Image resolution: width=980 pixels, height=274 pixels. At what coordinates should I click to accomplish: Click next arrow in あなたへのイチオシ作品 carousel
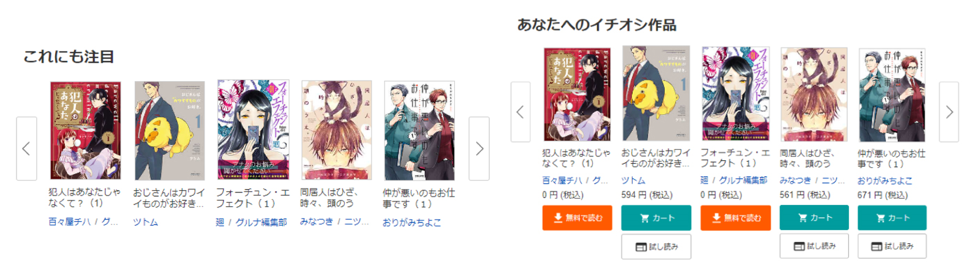(x=949, y=112)
